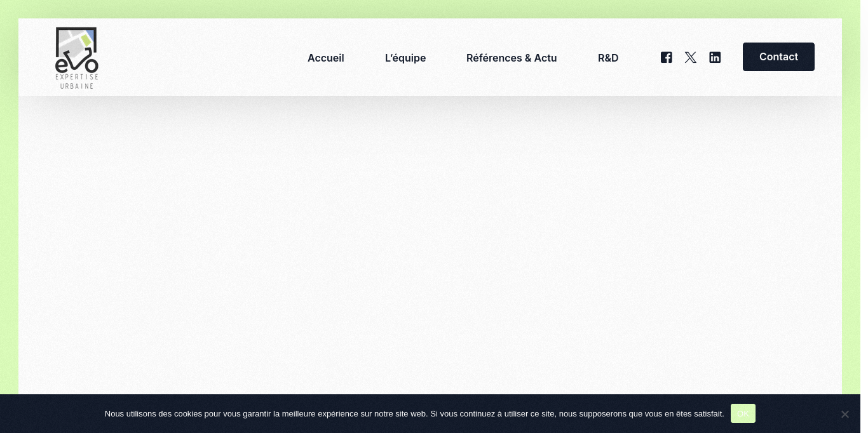Click the colored map square in the logo
This screenshot has width=868, height=433.
tap(81, 42)
